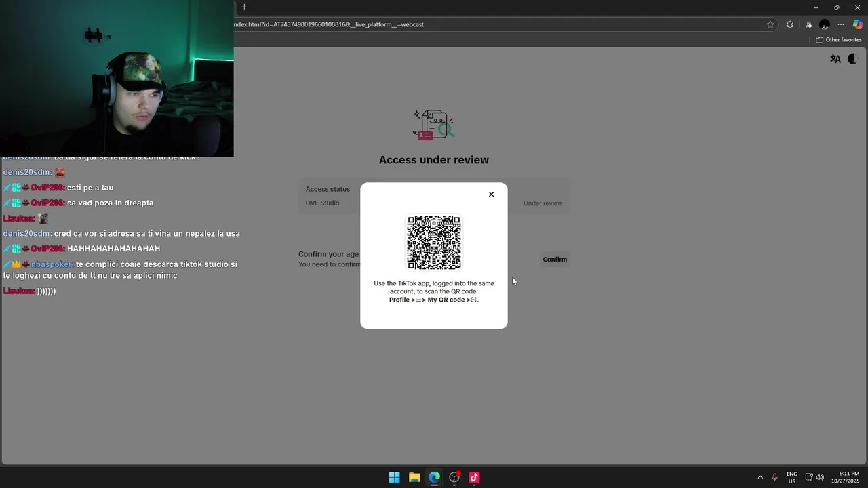Click the Access under review heading
The width and height of the screenshot is (868, 488).
click(x=434, y=160)
